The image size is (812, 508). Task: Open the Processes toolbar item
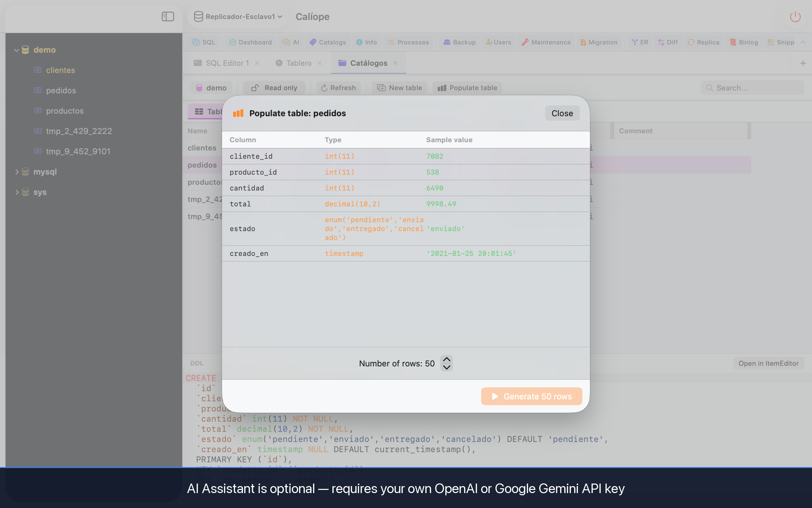408,42
